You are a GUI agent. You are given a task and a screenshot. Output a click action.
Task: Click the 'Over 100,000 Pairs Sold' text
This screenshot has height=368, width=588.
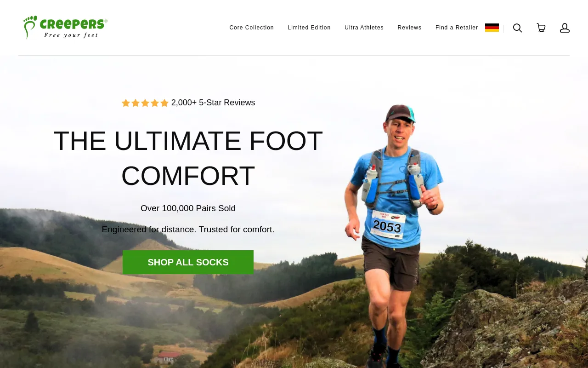pyautogui.click(x=188, y=208)
